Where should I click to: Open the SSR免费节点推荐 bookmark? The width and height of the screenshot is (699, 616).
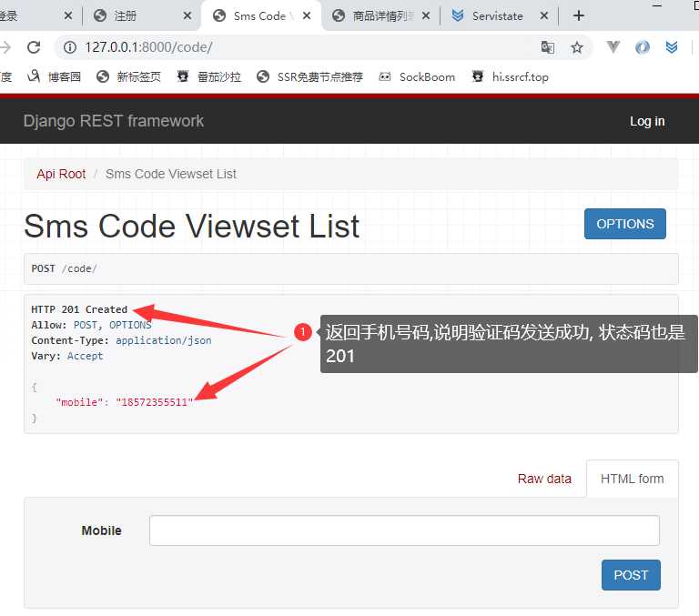point(309,76)
